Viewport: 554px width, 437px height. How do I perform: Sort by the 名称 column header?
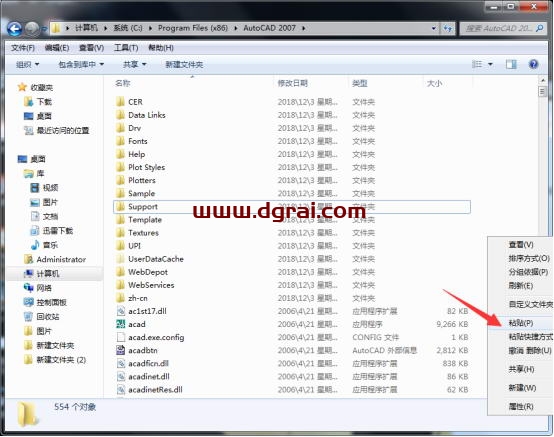(x=123, y=83)
